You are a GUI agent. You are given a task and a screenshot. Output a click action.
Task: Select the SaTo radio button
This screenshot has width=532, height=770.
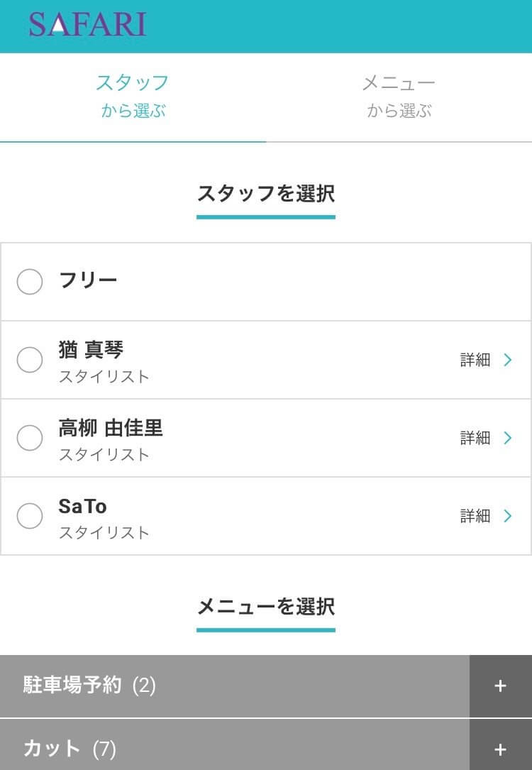tap(30, 516)
